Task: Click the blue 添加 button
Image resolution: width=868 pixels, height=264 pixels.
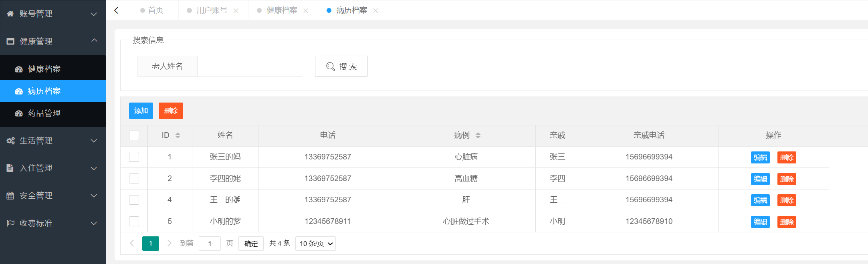Action: pyautogui.click(x=141, y=111)
